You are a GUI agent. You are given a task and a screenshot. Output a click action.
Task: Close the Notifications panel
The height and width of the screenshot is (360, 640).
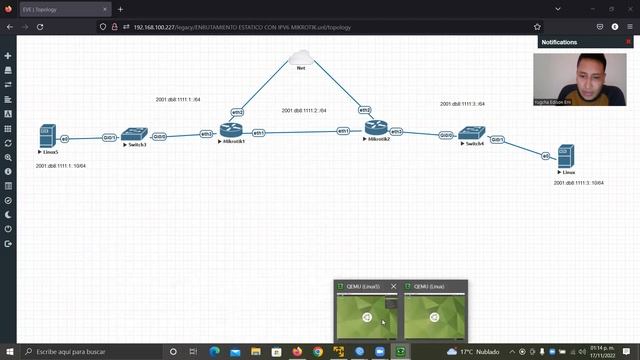pos(628,42)
